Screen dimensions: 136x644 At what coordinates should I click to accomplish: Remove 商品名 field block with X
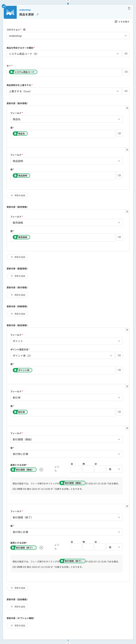coord(127,108)
